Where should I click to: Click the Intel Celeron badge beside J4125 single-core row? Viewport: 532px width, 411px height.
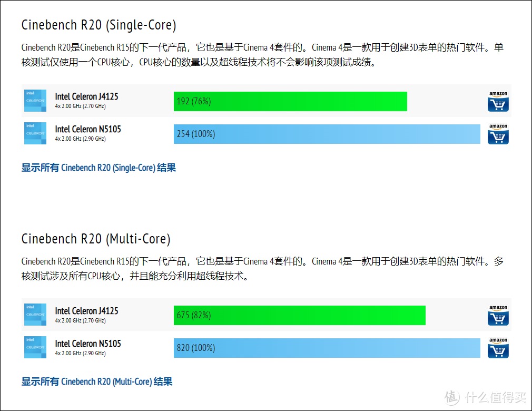click(35, 101)
